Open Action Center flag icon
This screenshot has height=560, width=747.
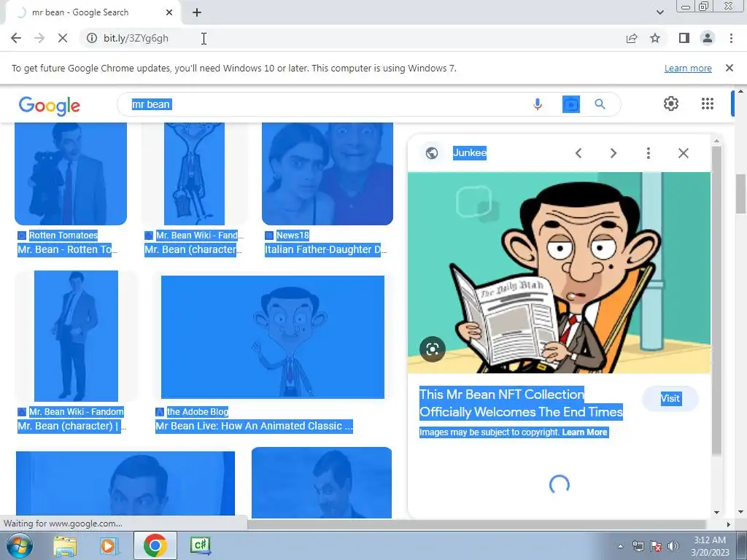(656, 546)
